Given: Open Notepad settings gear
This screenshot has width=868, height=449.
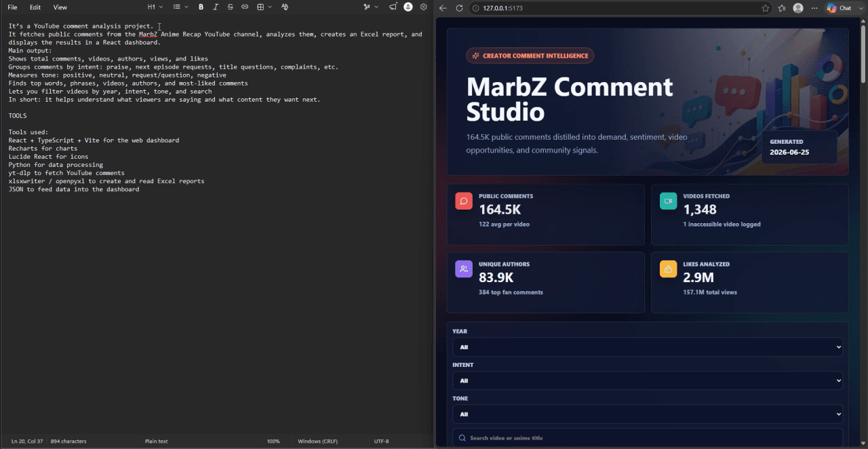Looking at the screenshot, I should click(x=424, y=7).
